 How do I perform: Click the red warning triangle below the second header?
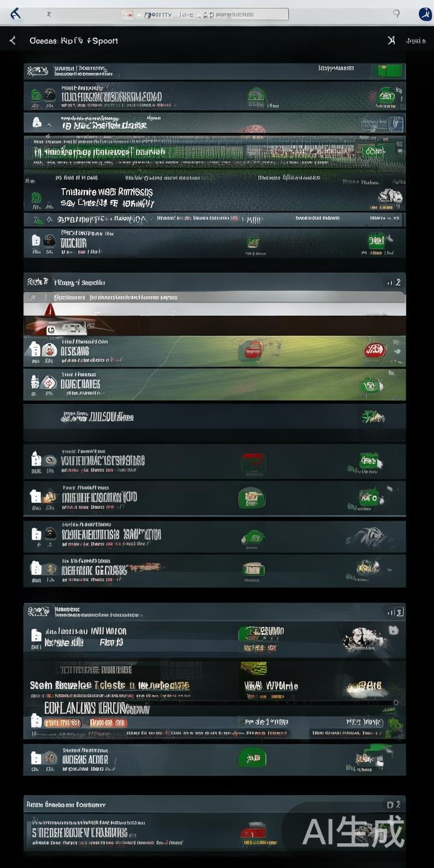pyautogui.click(x=49, y=310)
